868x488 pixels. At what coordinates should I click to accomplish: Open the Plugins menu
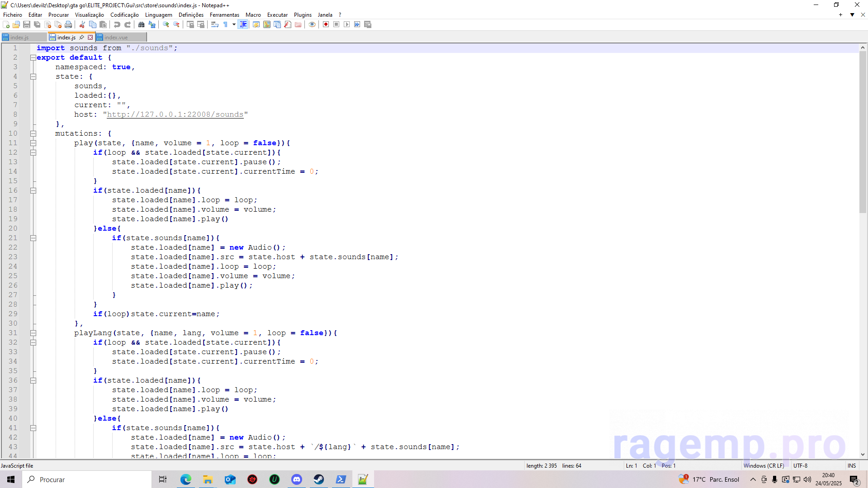click(303, 15)
